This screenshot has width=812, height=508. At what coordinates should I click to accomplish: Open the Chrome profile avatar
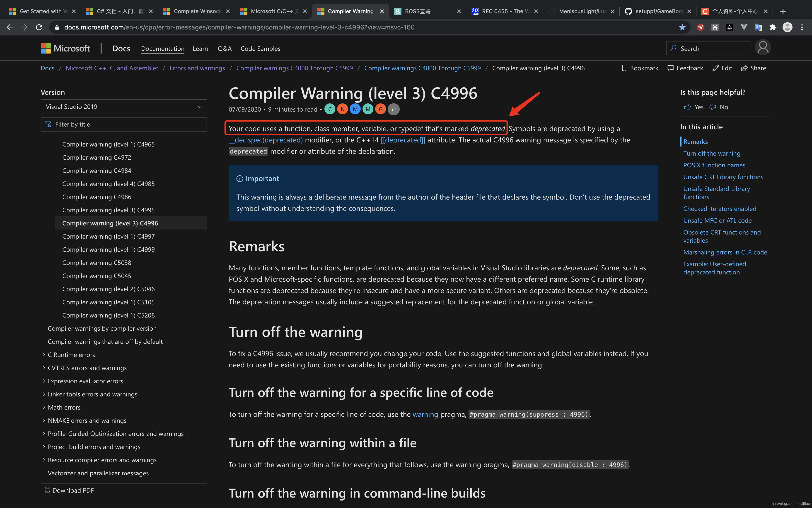[787, 27]
